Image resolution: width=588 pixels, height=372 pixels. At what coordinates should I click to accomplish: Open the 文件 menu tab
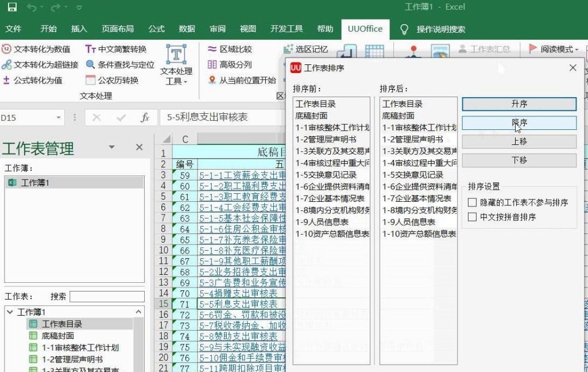coord(14,29)
